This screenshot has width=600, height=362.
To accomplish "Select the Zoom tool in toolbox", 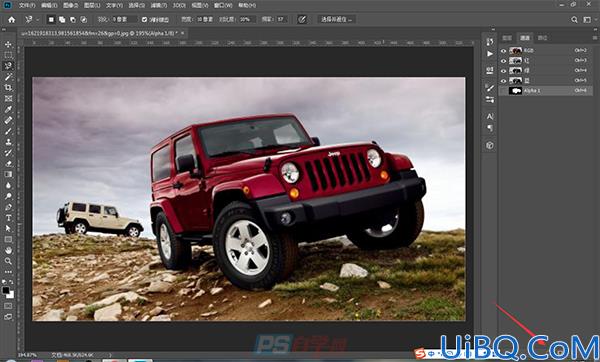I will click(x=8, y=261).
